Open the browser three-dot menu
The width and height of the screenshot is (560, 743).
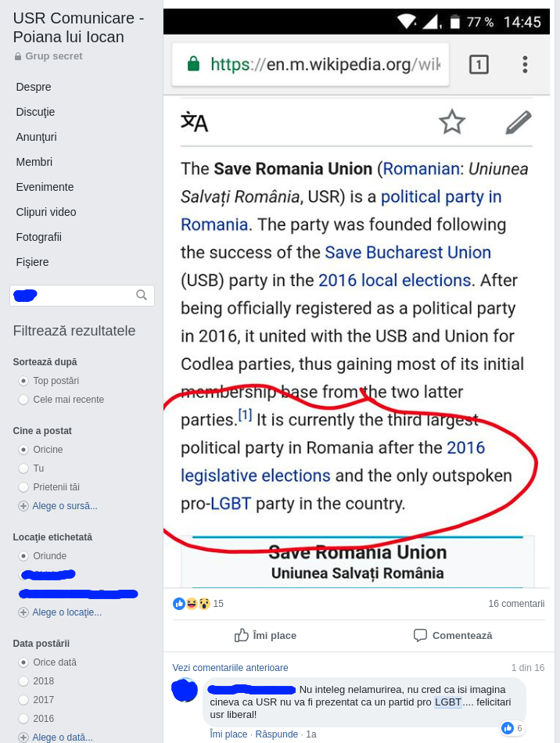point(525,64)
